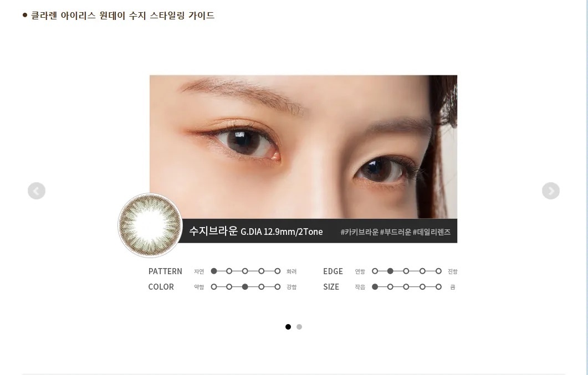Select the second carousel pagination dot
Screen dimensions: 588x375
[299, 327]
